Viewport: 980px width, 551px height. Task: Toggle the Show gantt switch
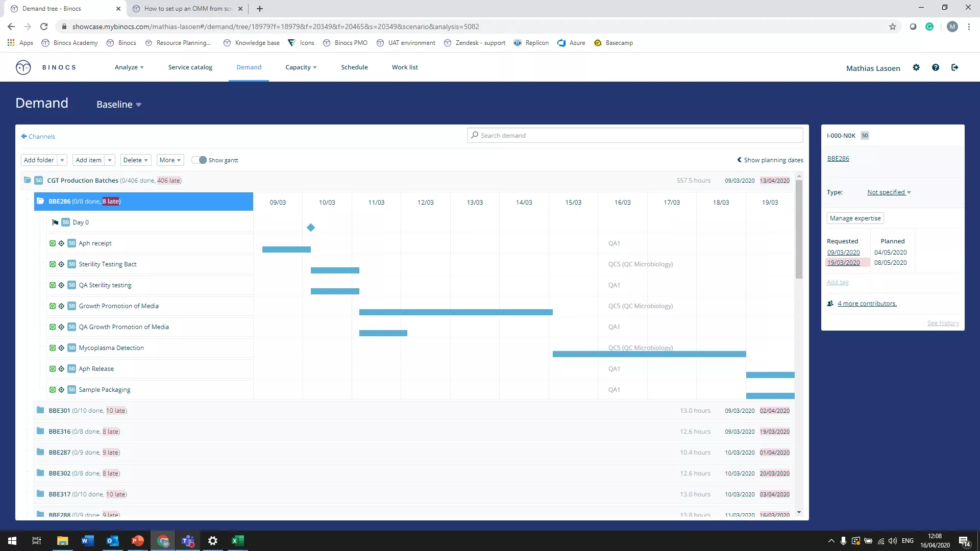pyautogui.click(x=199, y=160)
